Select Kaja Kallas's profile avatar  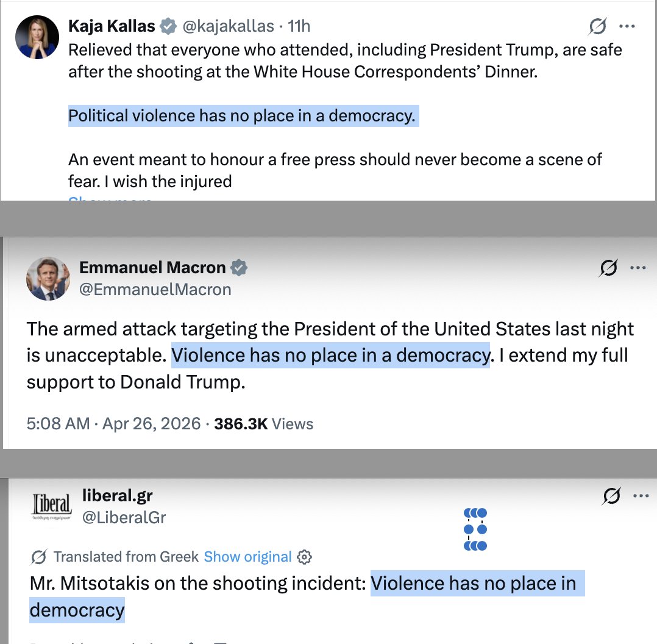coord(37,37)
